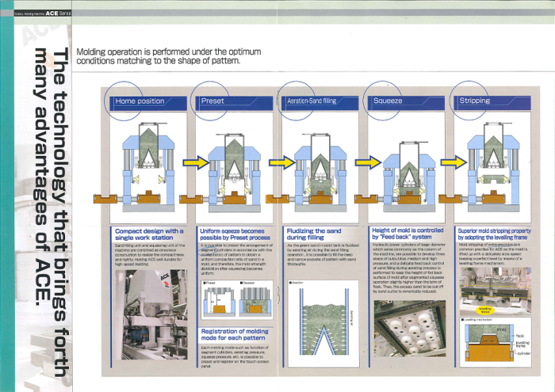The width and height of the screenshot is (555, 392).
Task: Open the levelling frame photo
Action: (496, 291)
